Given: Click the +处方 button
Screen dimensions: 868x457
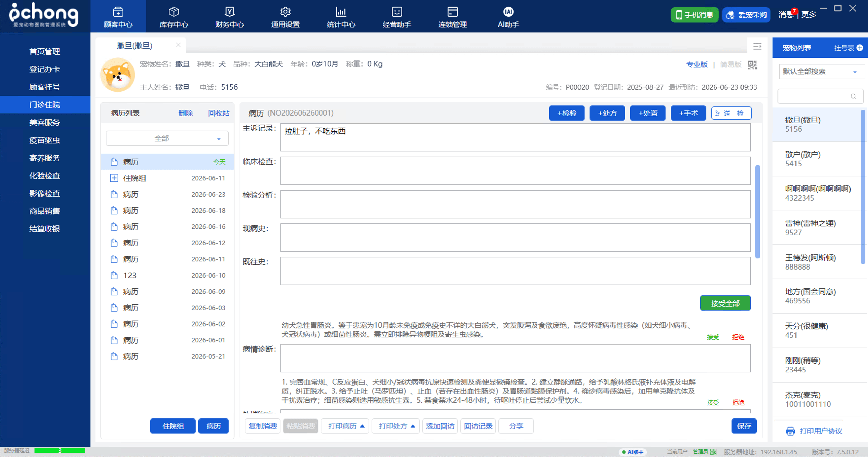Looking at the screenshot, I should (607, 113).
